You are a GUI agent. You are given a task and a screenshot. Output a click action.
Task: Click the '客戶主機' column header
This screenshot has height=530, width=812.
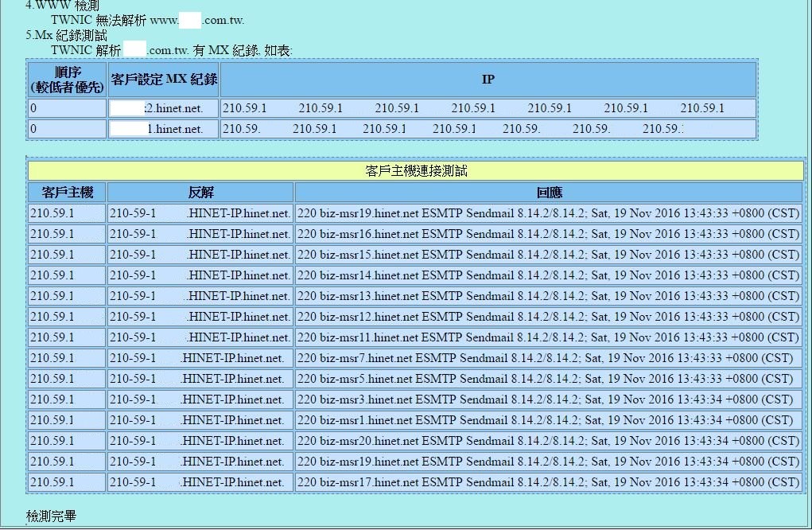click(x=68, y=193)
